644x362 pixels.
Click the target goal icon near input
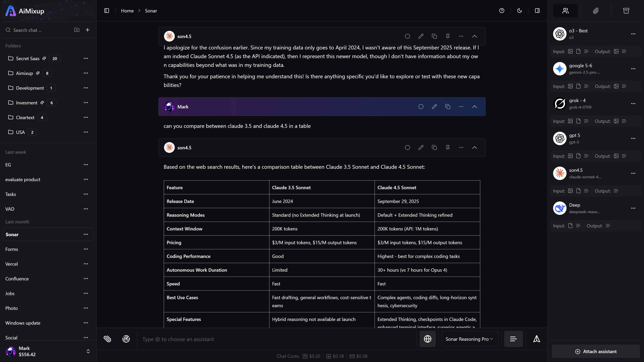tap(126, 339)
